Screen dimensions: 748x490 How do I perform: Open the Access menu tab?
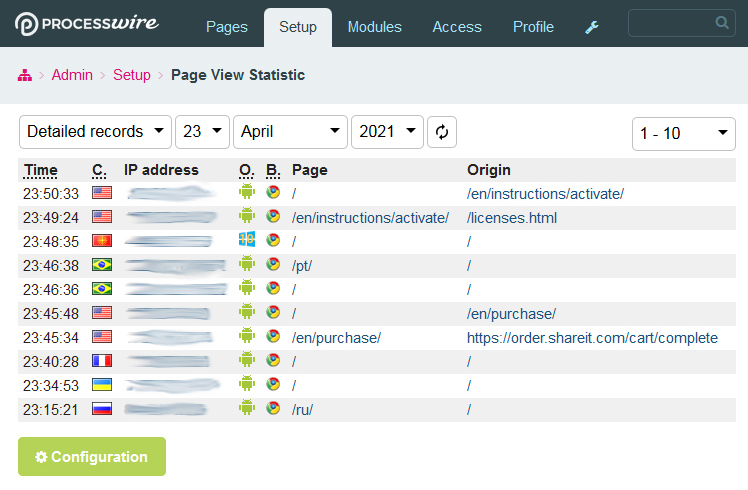[x=457, y=27]
